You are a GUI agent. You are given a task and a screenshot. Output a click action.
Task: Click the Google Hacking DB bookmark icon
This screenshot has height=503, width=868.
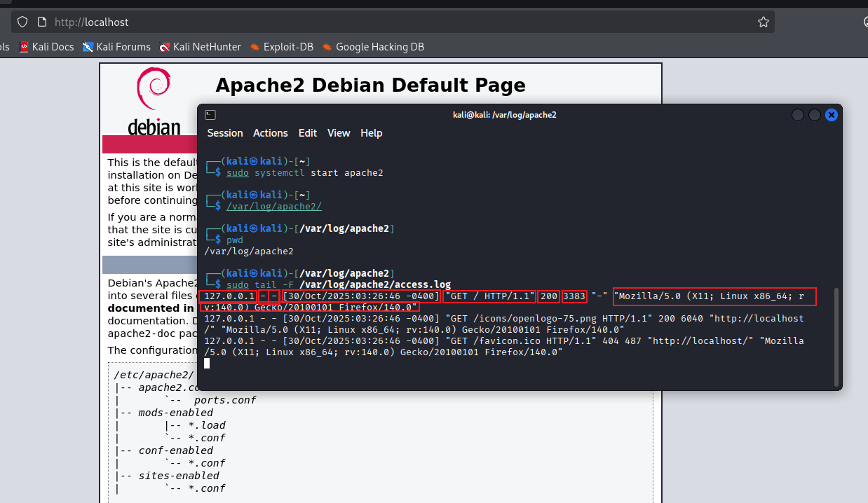click(x=327, y=47)
